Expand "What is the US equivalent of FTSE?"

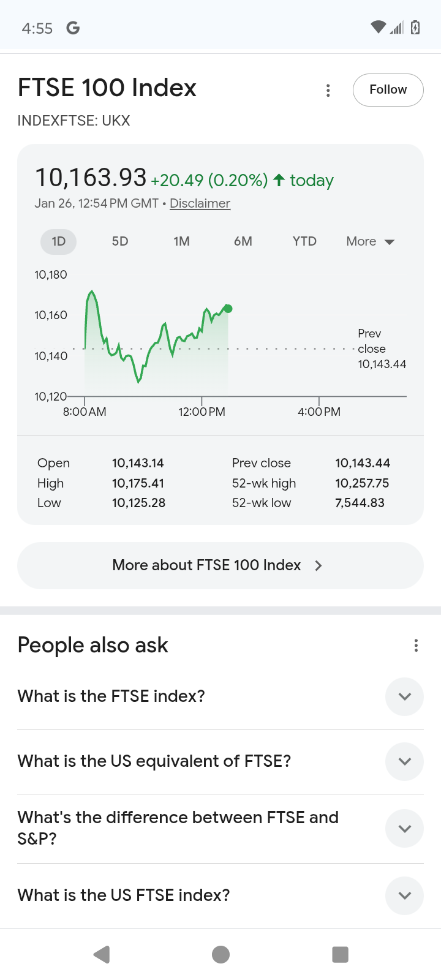click(404, 761)
